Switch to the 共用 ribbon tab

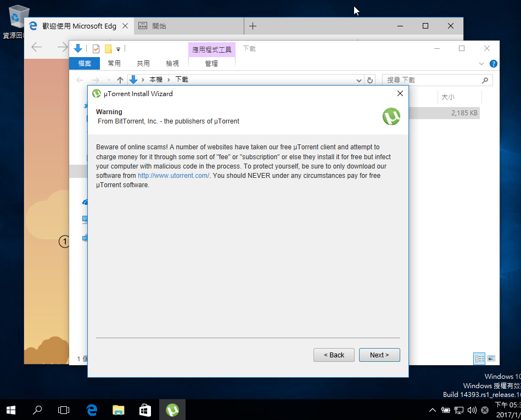click(143, 63)
